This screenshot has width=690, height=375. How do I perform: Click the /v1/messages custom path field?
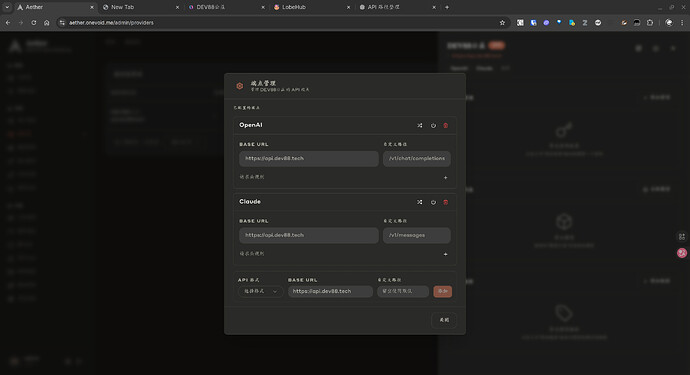coord(416,235)
